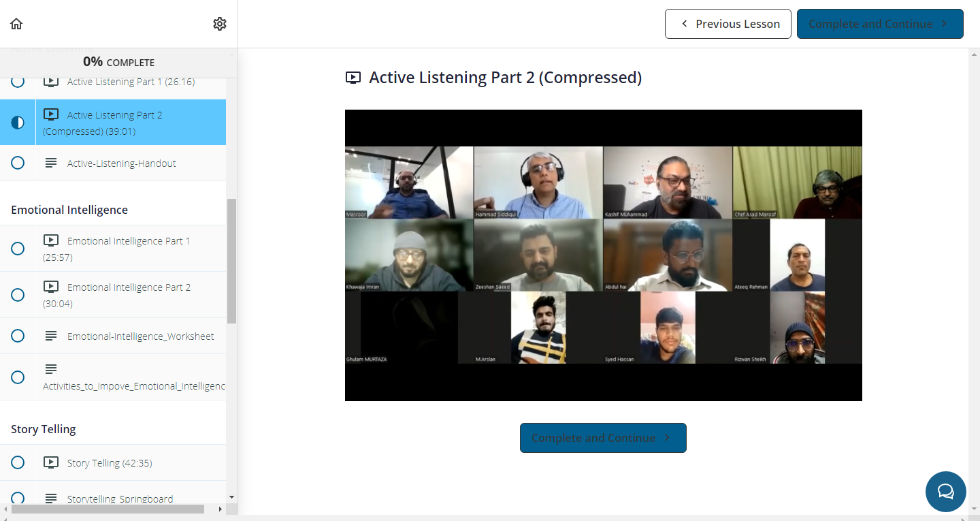
Task: Click Ghulam MURTAZA participant tile in video
Action: tap(409, 328)
